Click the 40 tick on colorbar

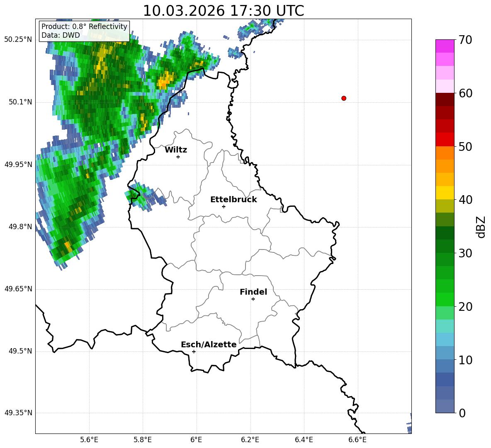(x=465, y=200)
